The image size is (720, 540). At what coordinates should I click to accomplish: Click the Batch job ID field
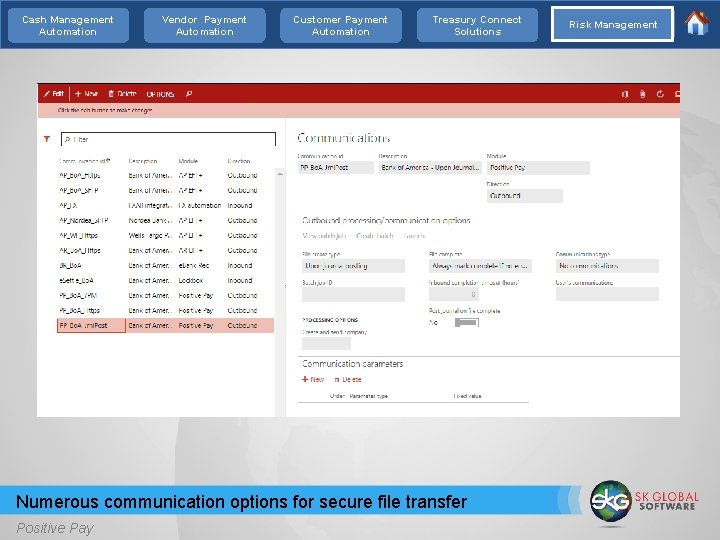(353, 294)
